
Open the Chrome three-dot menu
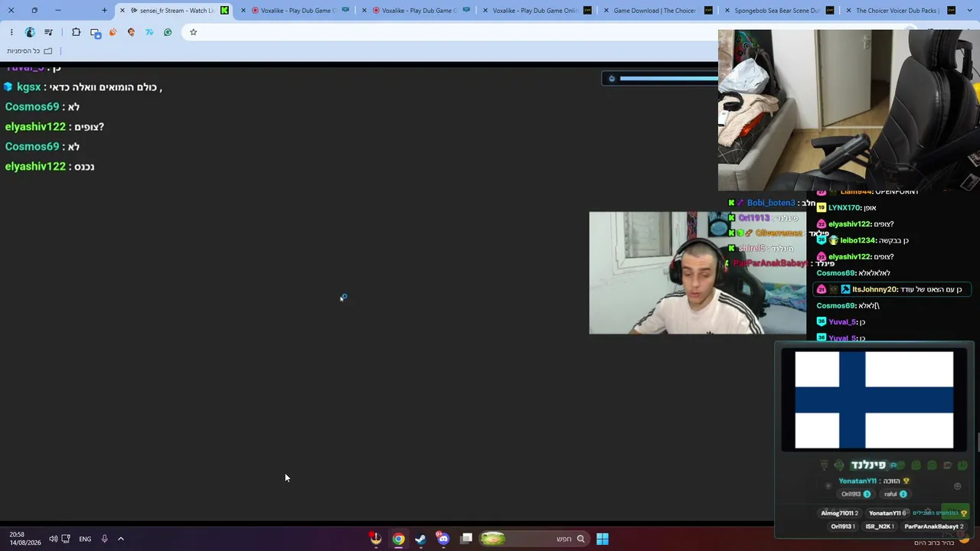tap(11, 32)
